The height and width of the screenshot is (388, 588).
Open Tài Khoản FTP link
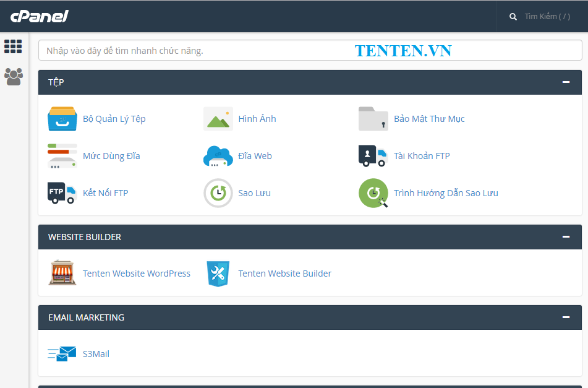click(x=422, y=156)
